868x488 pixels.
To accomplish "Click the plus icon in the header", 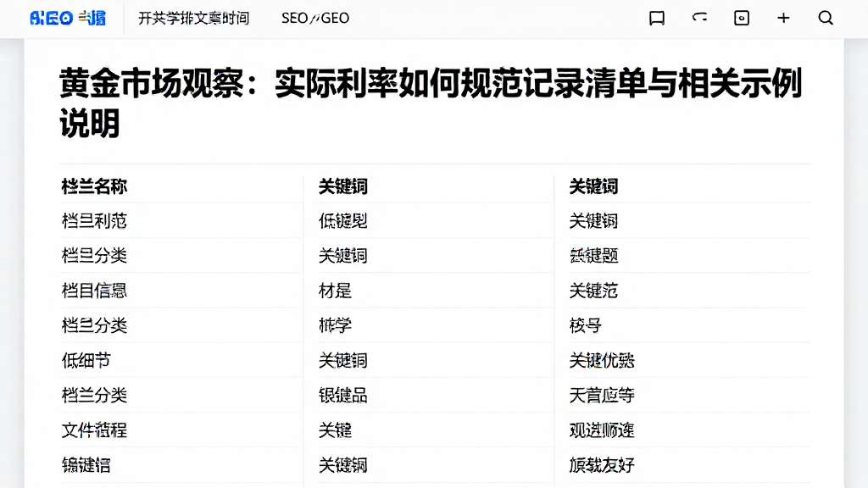I will point(783,19).
